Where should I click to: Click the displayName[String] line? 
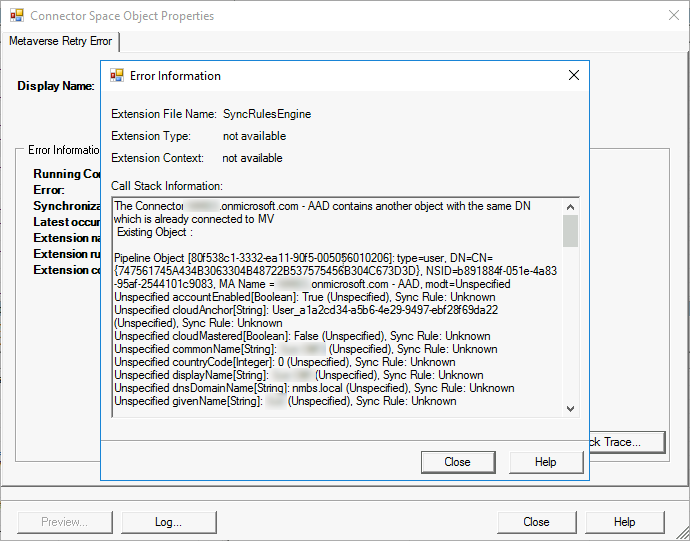coord(299,375)
